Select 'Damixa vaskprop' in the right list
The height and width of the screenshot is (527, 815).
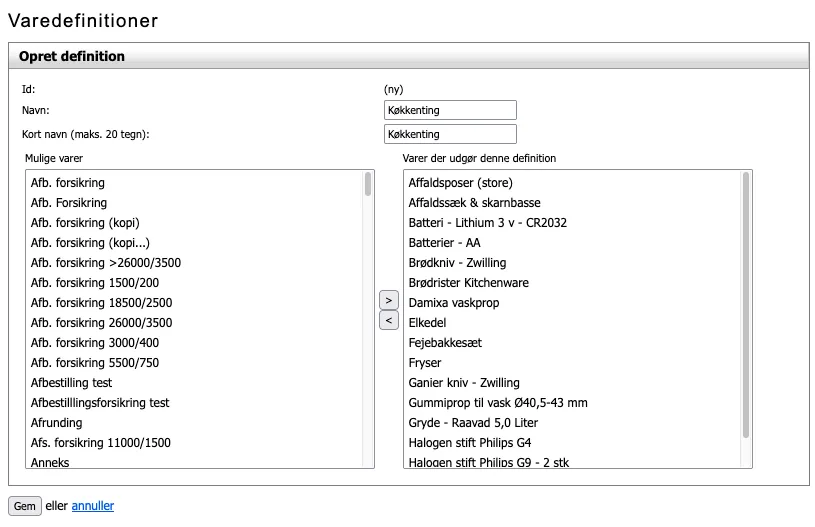(453, 303)
